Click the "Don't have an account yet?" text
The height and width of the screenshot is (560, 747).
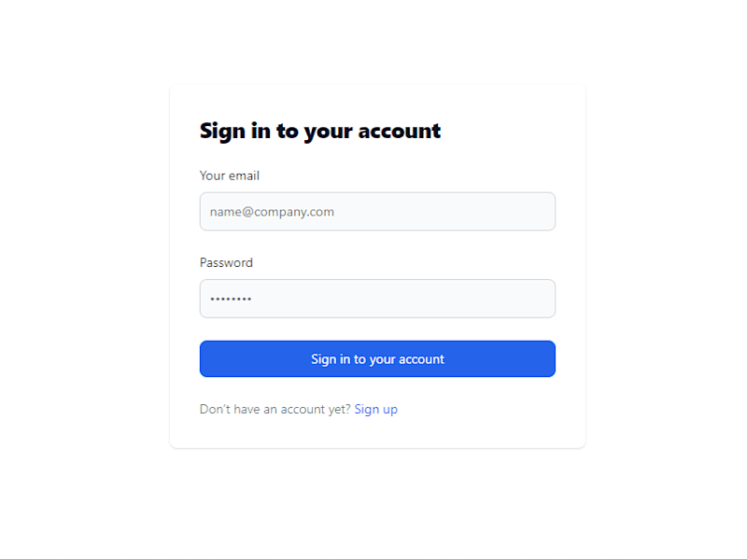coord(275,409)
